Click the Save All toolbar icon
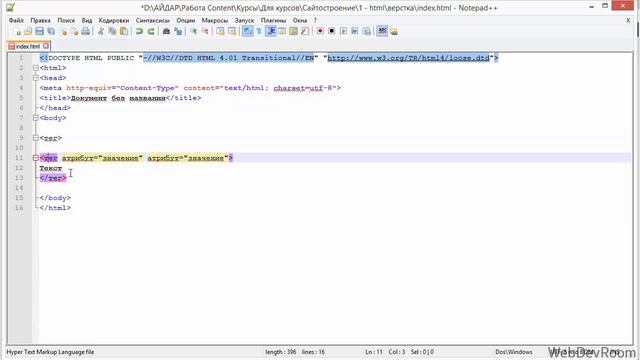 tap(51, 31)
